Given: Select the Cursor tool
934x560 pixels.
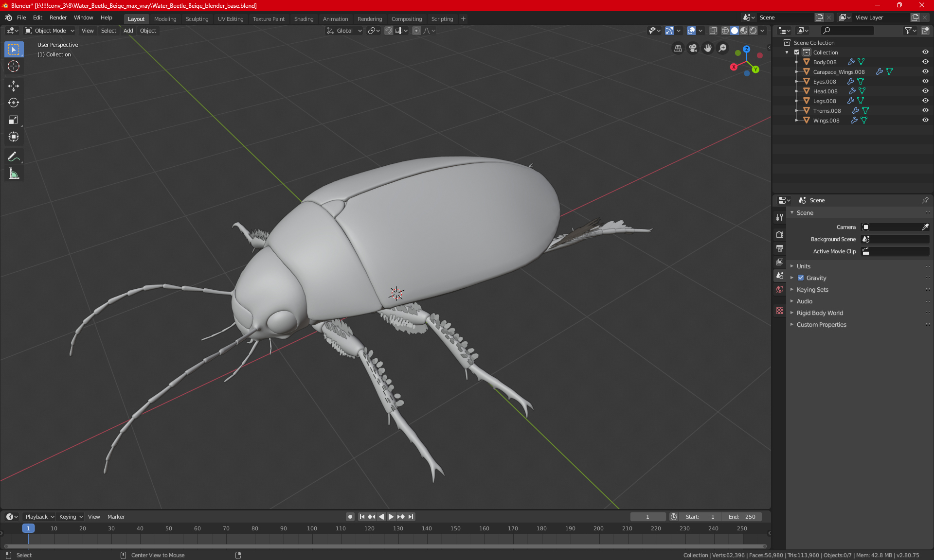Looking at the screenshot, I should pos(14,66).
